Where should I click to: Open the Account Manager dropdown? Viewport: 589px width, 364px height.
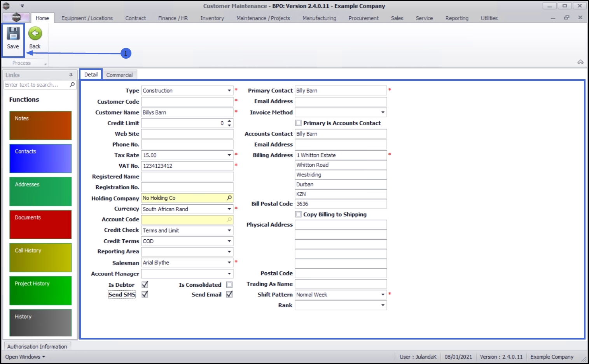(229, 273)
